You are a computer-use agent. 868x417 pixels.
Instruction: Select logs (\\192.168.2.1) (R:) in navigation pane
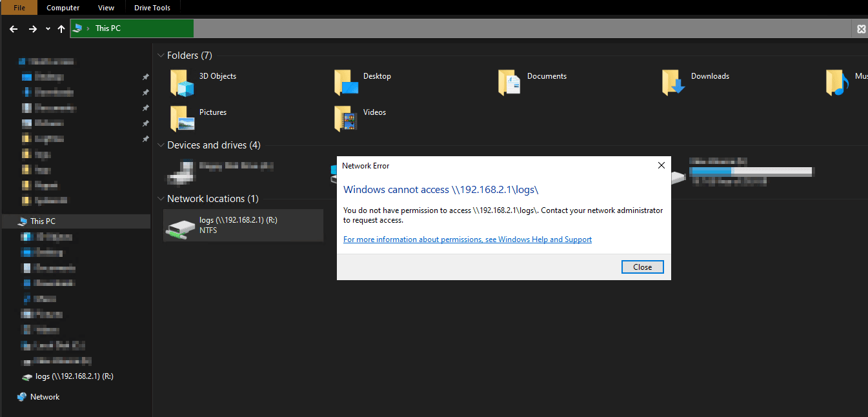coord(74,376)
